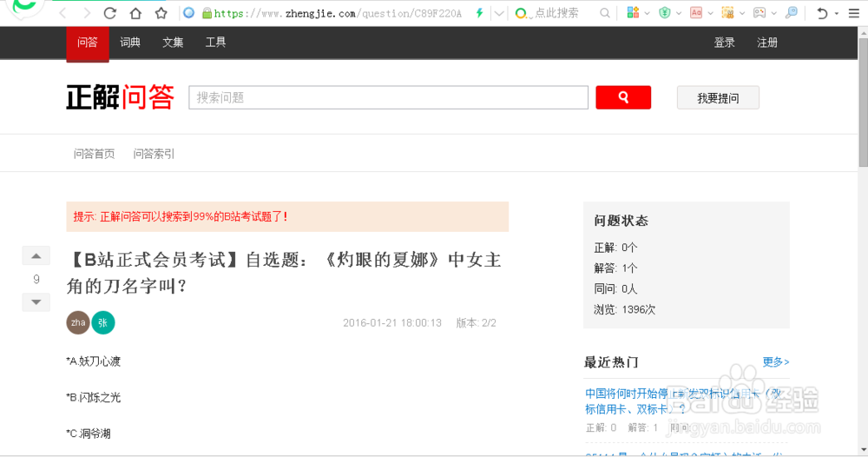Open the 360 search engine selector

(522, 13)
